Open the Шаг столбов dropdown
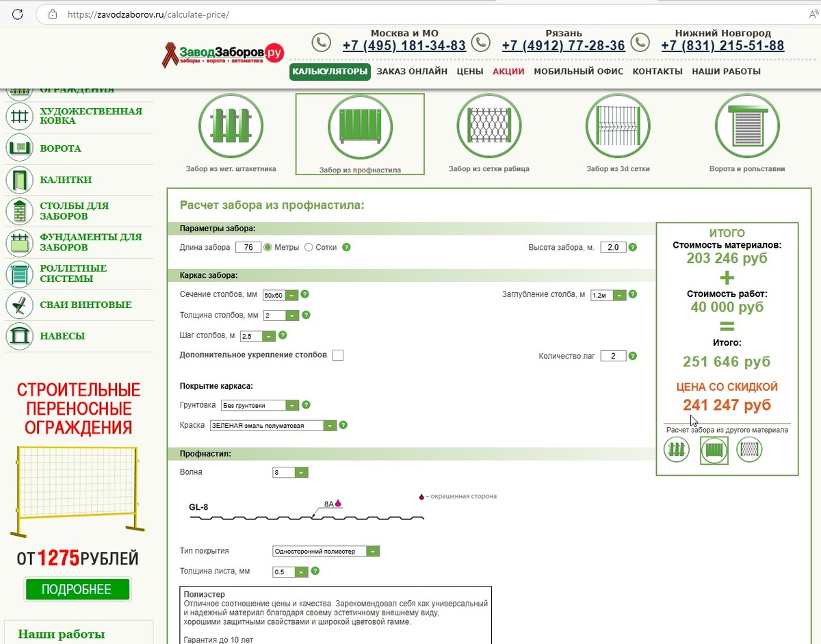This screenshot has width=821, height=644. (x=258, y=336)
